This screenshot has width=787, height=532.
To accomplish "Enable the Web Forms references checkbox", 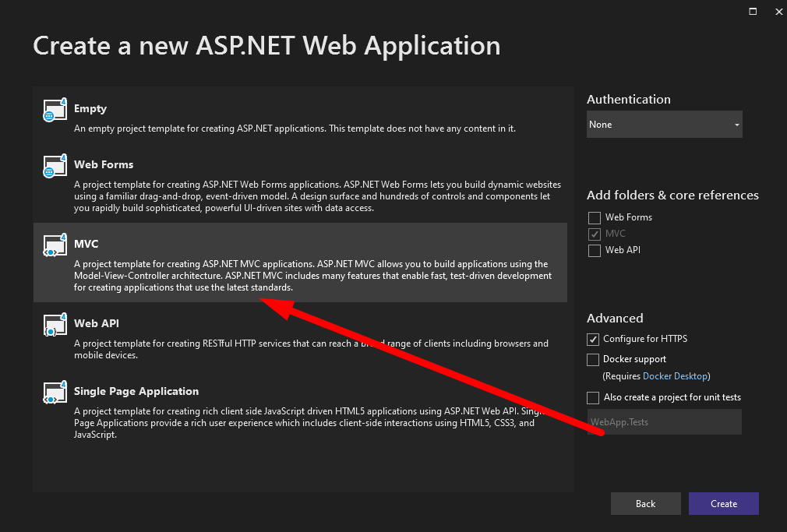I will pyautogui.click(x=595, y=217).
